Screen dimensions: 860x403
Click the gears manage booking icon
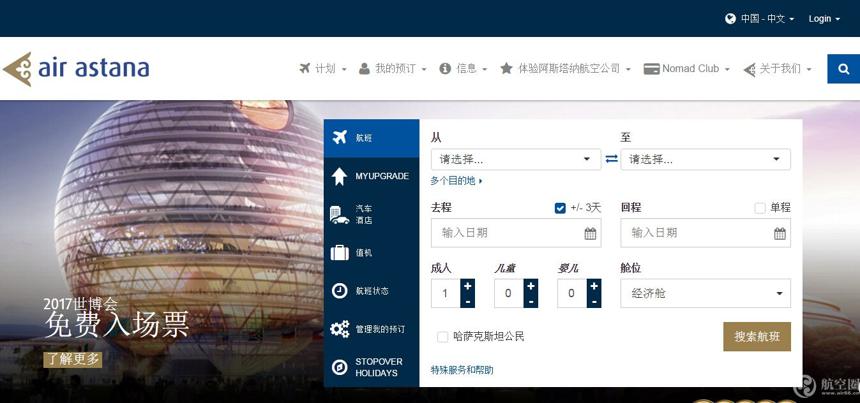tap(340, 329)
